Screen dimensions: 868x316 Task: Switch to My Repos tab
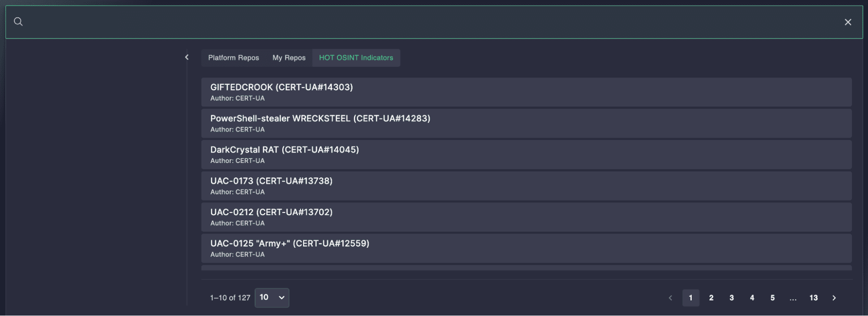pyautogui.click(x=289, y=58)
